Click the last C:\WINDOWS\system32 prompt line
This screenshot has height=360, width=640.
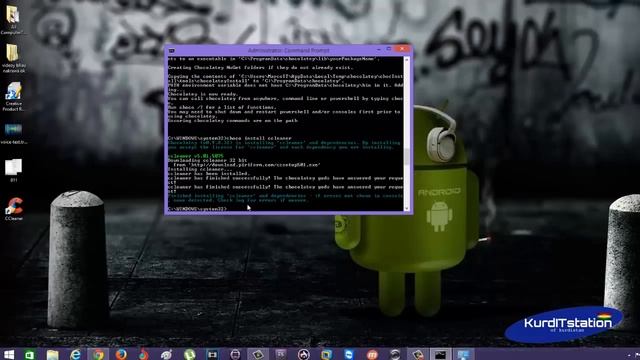tap(198, 209)
